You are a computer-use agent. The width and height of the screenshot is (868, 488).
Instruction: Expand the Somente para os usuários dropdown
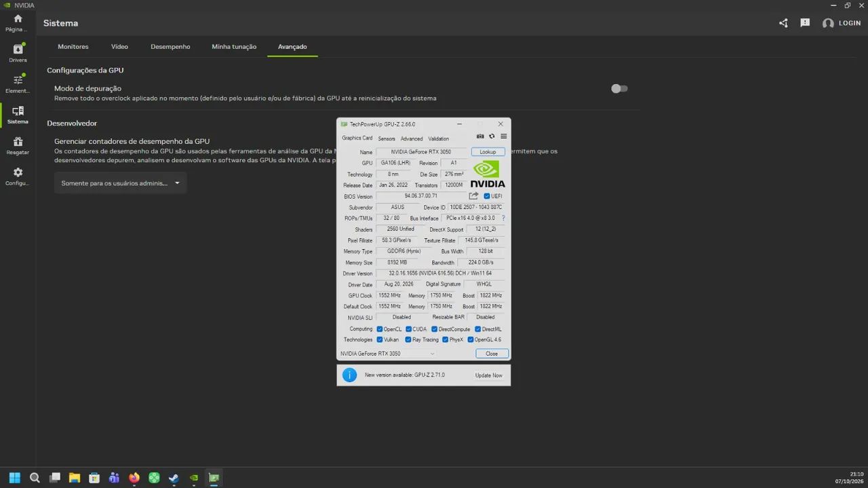pyautogui.click(x=120, y=183)
